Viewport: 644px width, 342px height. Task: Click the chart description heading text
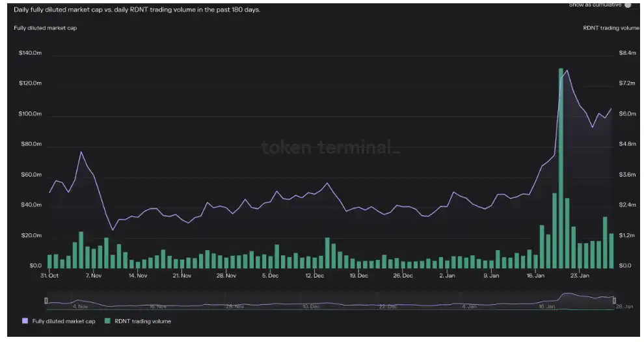(x=137, y=10)
